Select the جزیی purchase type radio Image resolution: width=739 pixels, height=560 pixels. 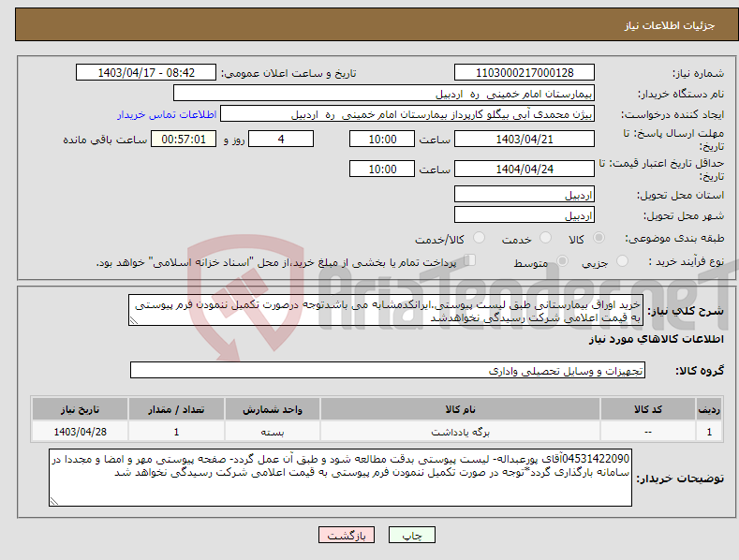coord(622,261)
